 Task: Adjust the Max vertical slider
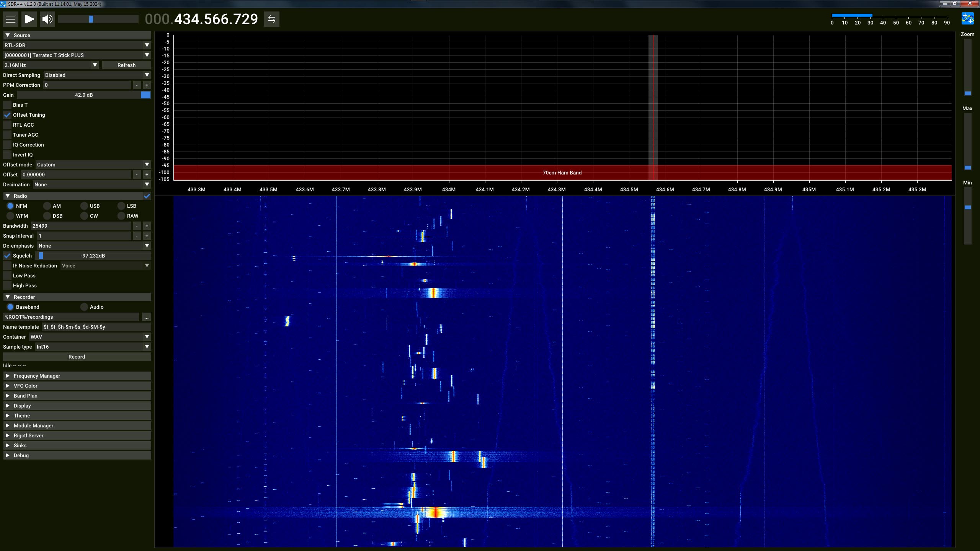pos(967,142)
